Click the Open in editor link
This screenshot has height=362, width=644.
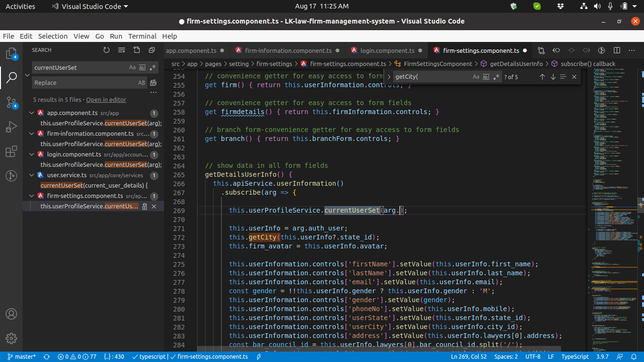coord(106,100)
